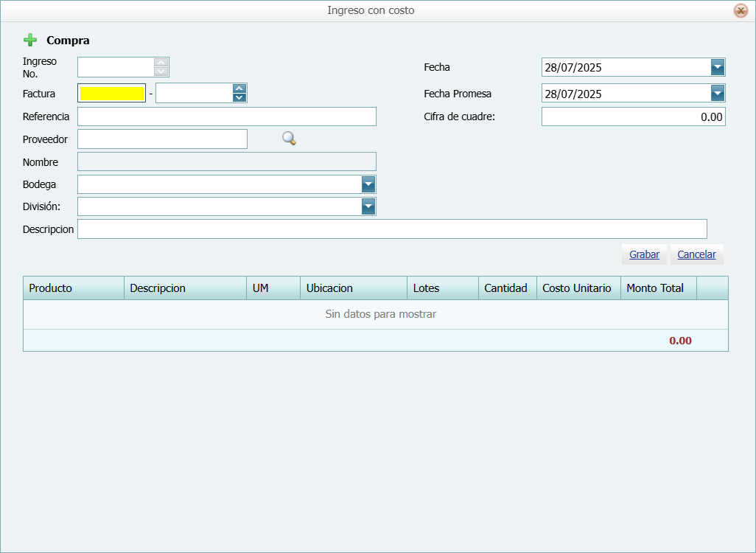Select the Cifra de cuadre field
Viewport: 756px width, 553px height.
(633, 116)
